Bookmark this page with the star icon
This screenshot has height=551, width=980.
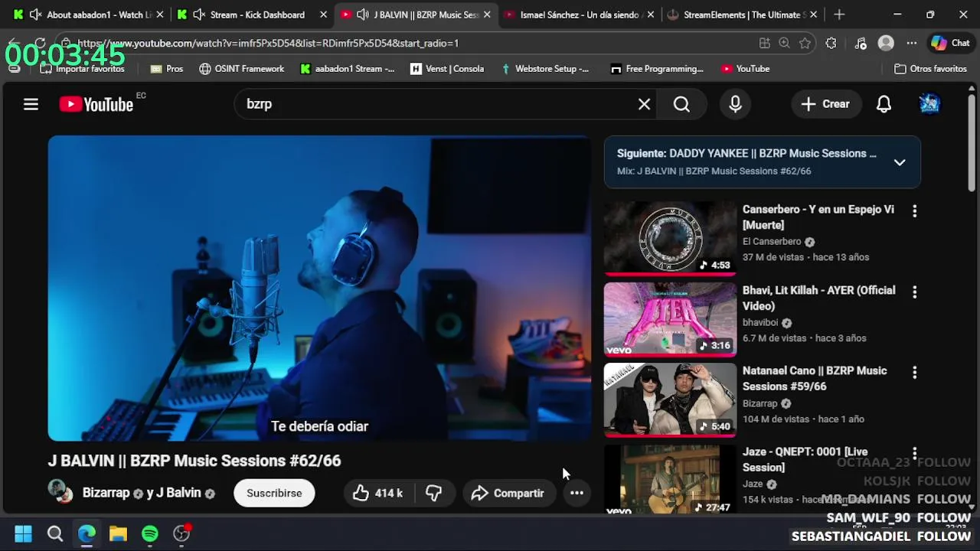(x=805, y=44)
